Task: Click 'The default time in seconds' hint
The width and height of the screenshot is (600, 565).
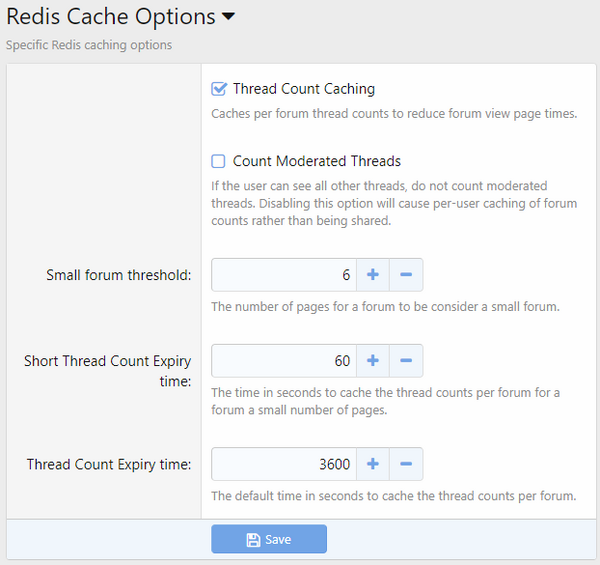Action: pyautogui.click(x=394, y=496)
